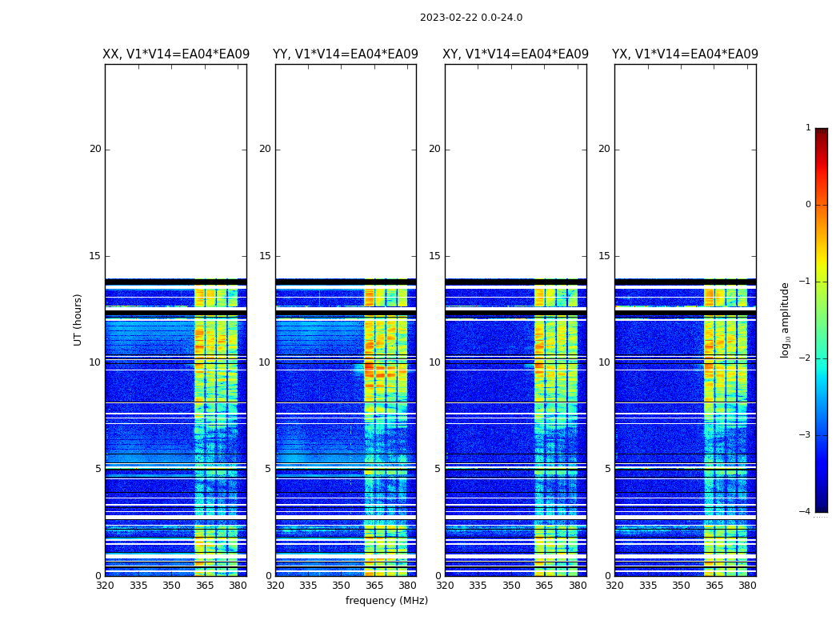Image resolution: width=840 pixels, height=640 pixels.
Task: Click the XX polarization panel title
Action: pos(176,54)
